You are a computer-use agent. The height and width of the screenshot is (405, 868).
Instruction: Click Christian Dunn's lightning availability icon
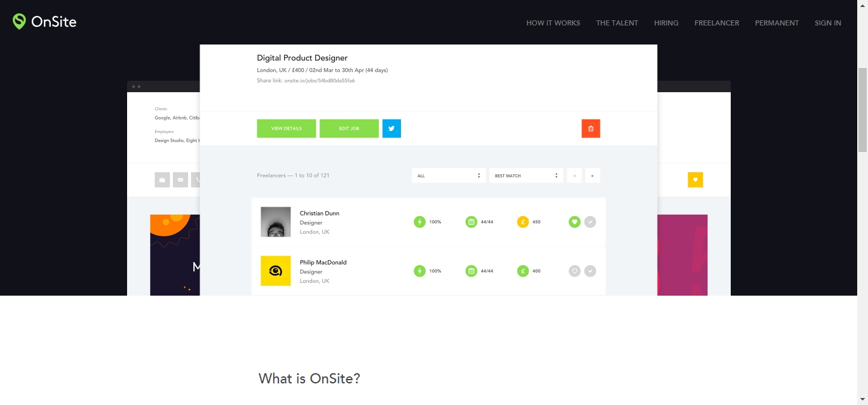(419, 222)
